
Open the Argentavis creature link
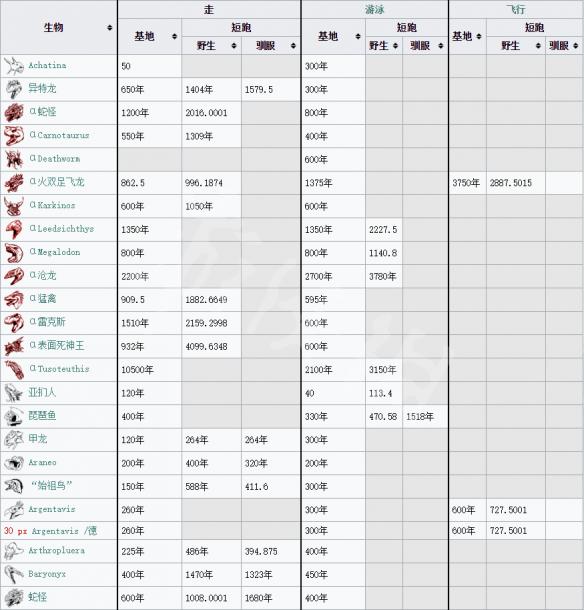point(52,509)
